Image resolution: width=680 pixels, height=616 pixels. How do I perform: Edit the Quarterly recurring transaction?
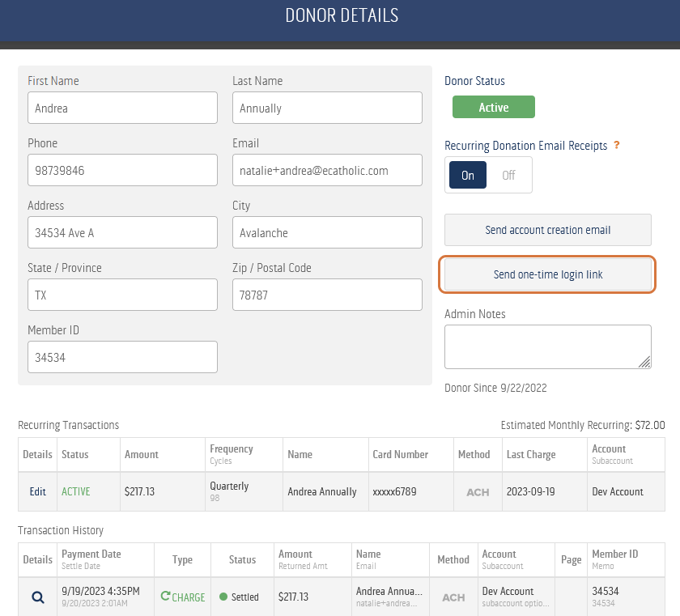click(38, 491)
